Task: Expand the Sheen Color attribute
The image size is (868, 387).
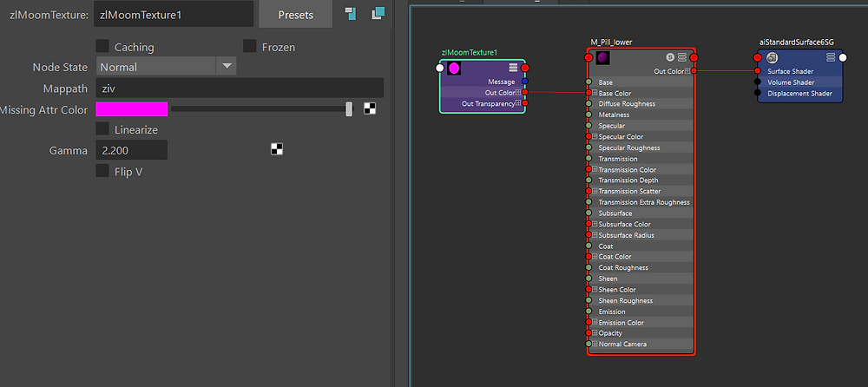Action: click(595, 290)
